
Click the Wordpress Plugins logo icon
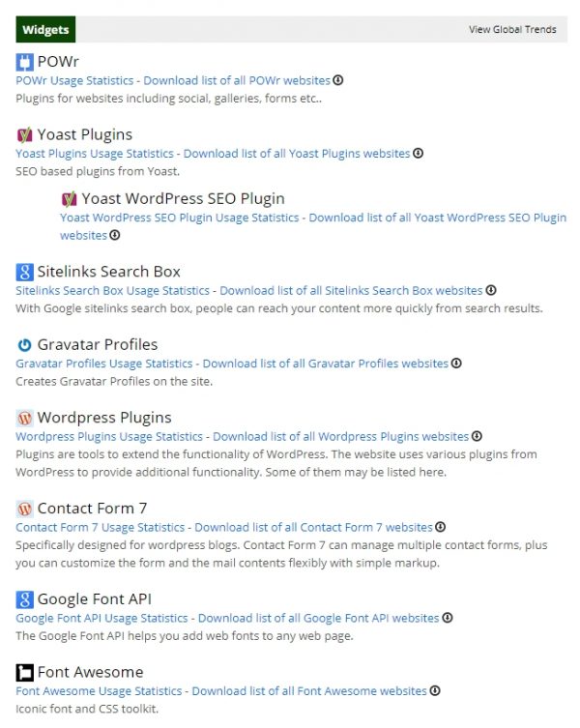click(x=25, y=418)
